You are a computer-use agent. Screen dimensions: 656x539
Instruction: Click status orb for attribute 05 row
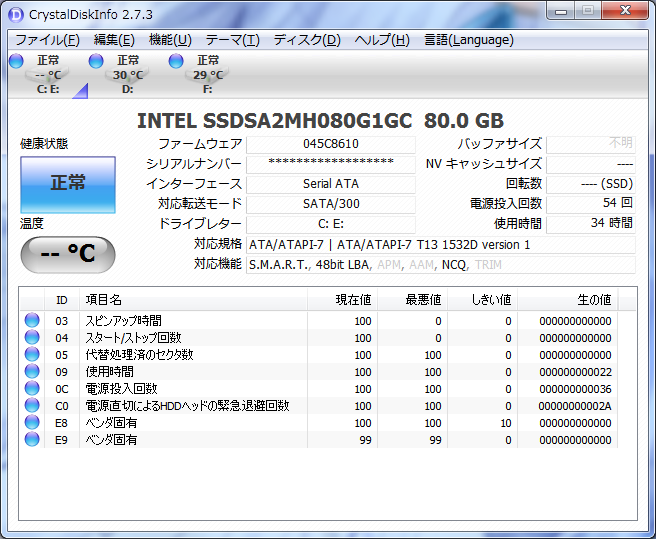click(32, 354)
